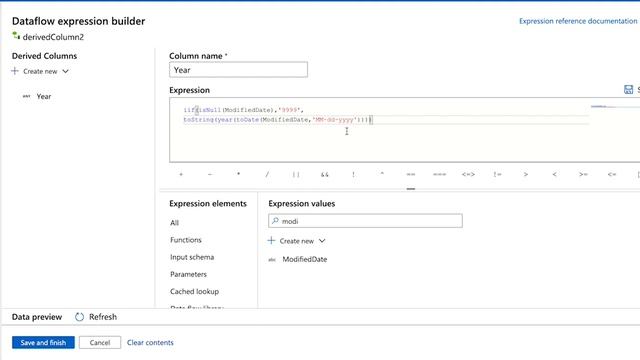The image size is (640, 360).
Task: Insert the <=> comparison operator
Action: (468, 174)
